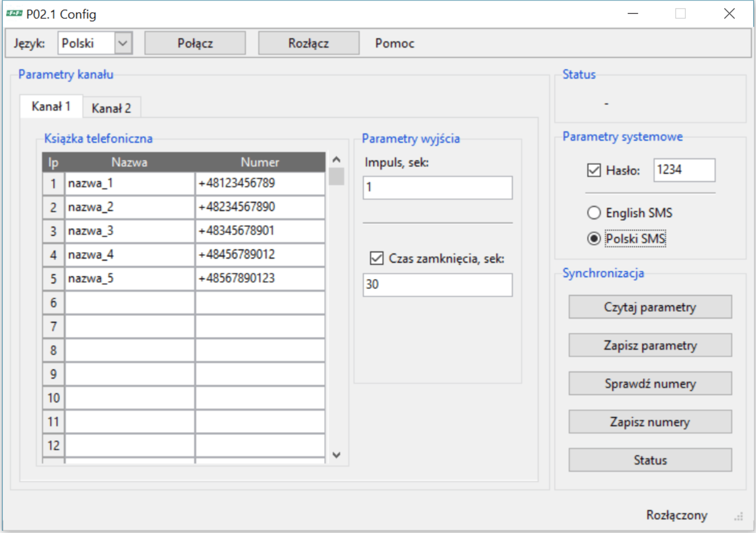Click the Numer column header
Viewport: 756px width, 533px height.
pos(260,162)
